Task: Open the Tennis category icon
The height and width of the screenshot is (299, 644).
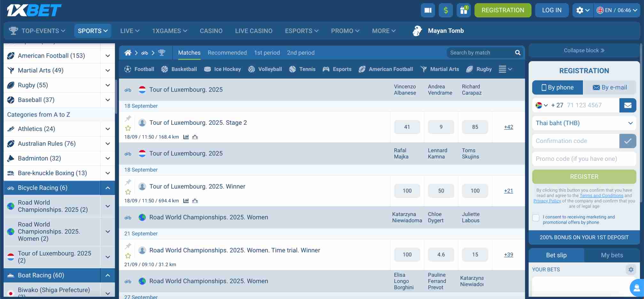Action: pyautogui.click(x=292, y=69)
